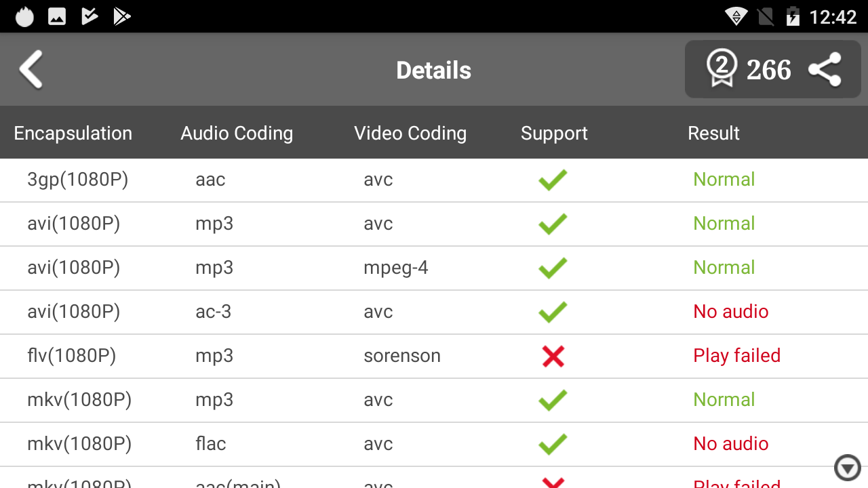Image resolution: width=868 pixels, height=488 pixels.
Task: Select the Encapsulation column header
Action: click(x=73, y=134)
